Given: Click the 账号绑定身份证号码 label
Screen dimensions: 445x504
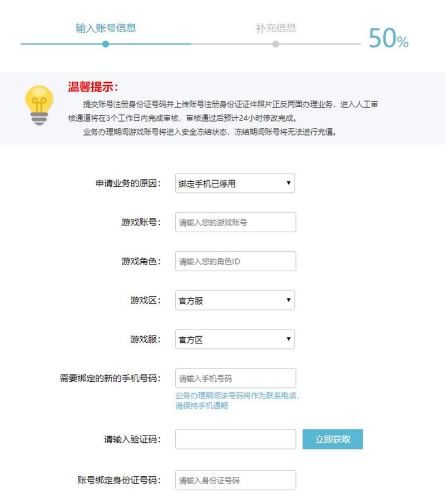Looking at the screenshot, I should tap(119, 480).
